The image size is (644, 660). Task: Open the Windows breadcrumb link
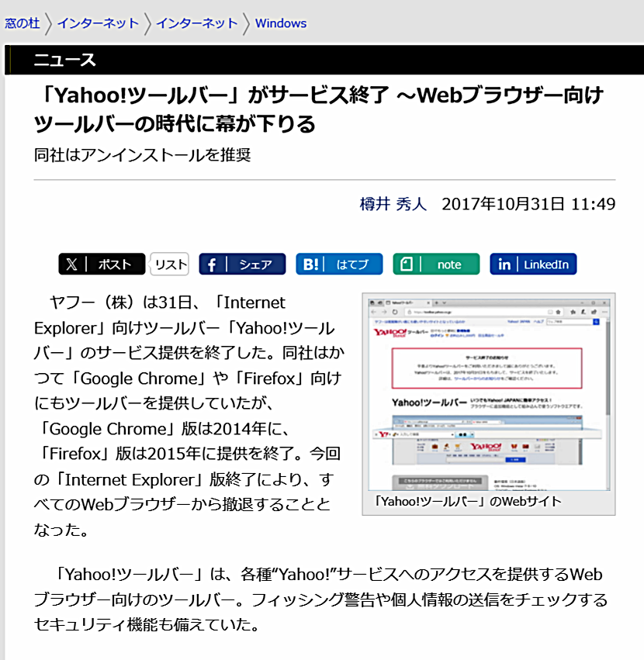(281, 23)
